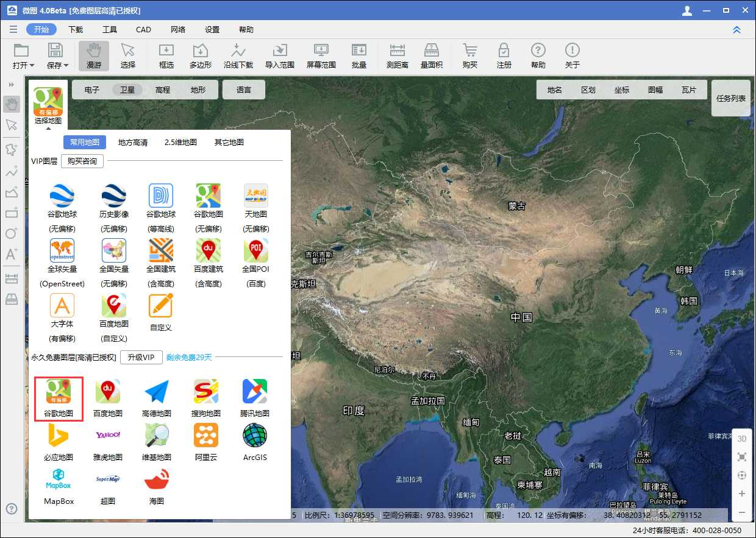Activate the 量面积 area measure tool

(432, 56)
